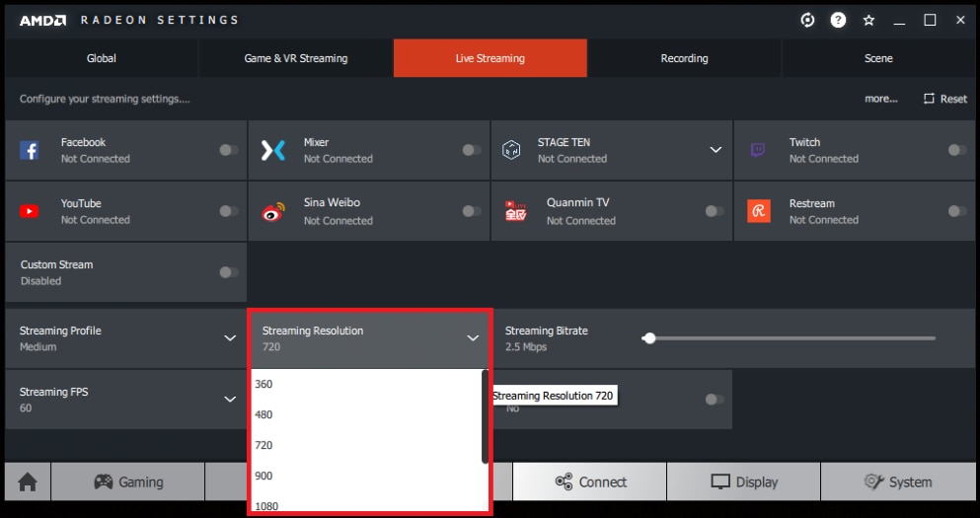Switch to Game & VR Streaming tab
The width and height of the screenshot is (980, 518).
pos(296,58)
